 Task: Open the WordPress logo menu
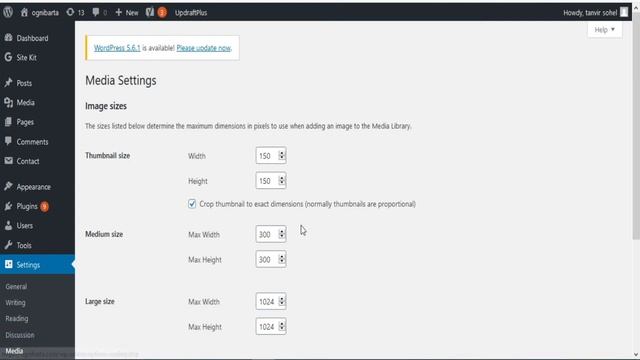(8, 12)
